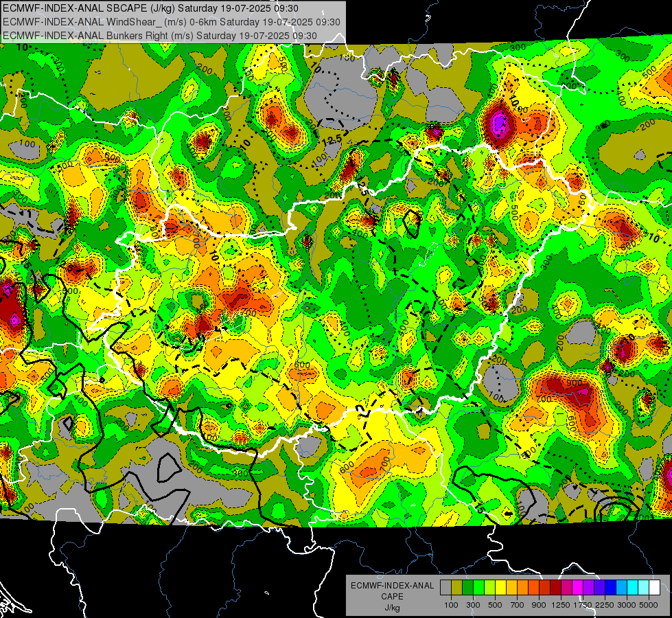Pick the pale cyan legend swatch before 5000
Screen dimensions: 672x618
(644, 588)
